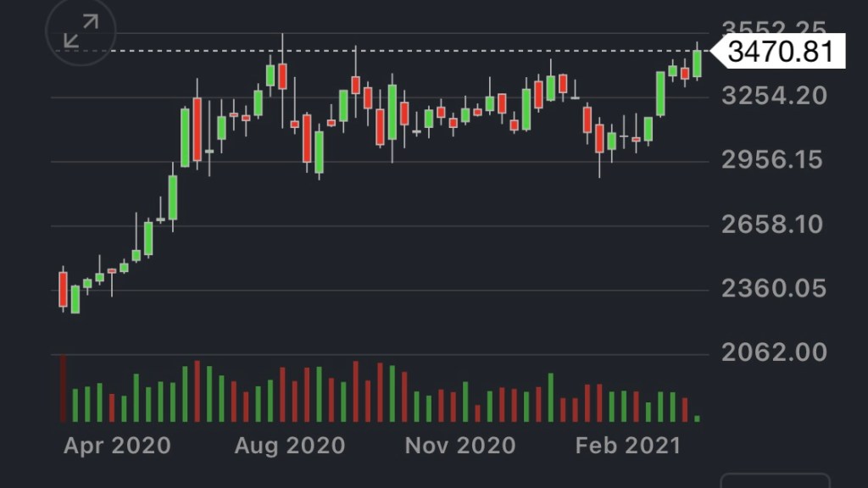Screen dimensions: 868x488
Task: Click the rightmost green candlestick
Action: click(697, 64)
